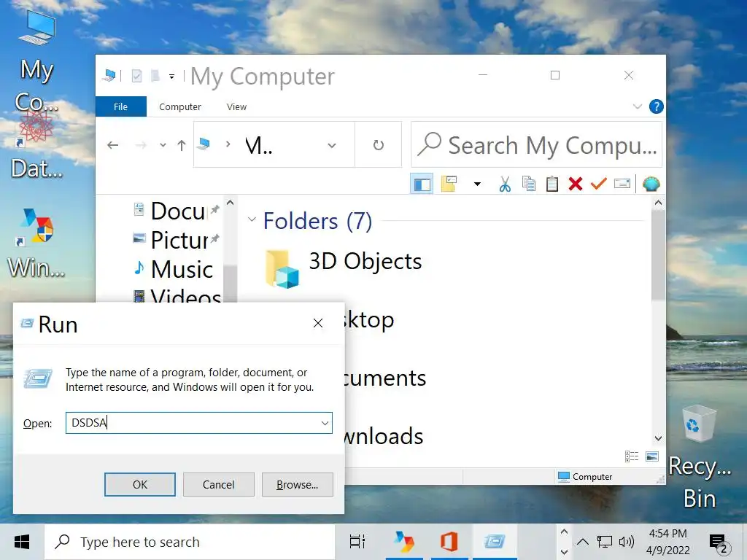747x560 pixels.
Task: Open the address bar history dropdown
Action: pyautogui.click(x=332, y=145)
